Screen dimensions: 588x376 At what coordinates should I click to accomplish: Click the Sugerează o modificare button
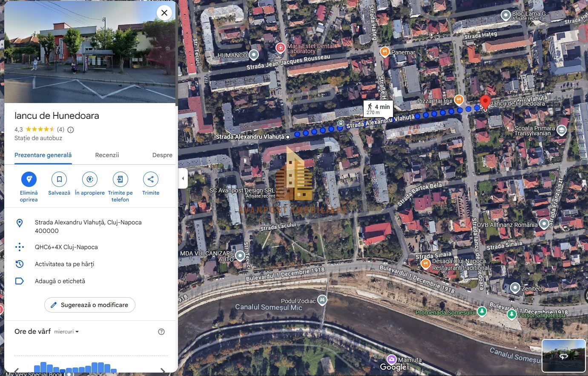click(x=90, y=305)
